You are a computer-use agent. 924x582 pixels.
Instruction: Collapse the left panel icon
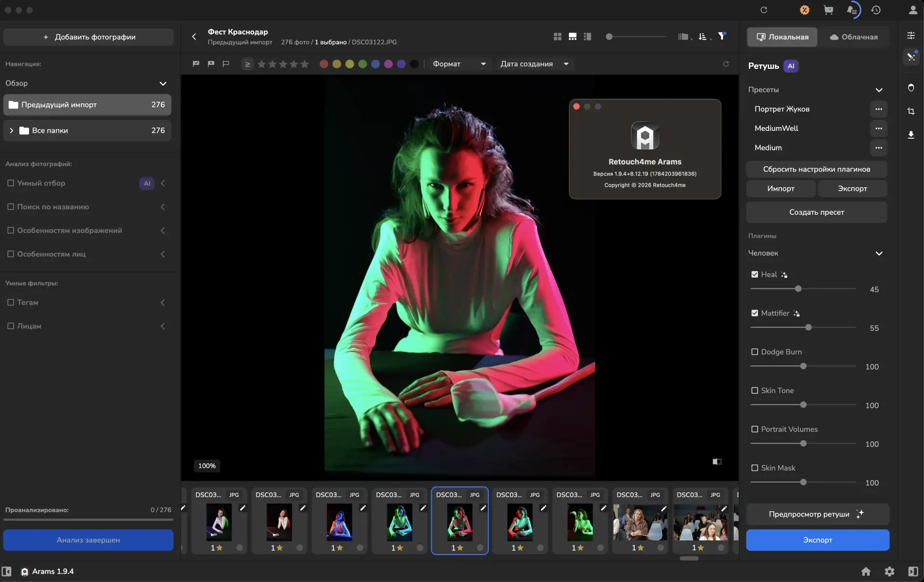click(x=7, y=571)
